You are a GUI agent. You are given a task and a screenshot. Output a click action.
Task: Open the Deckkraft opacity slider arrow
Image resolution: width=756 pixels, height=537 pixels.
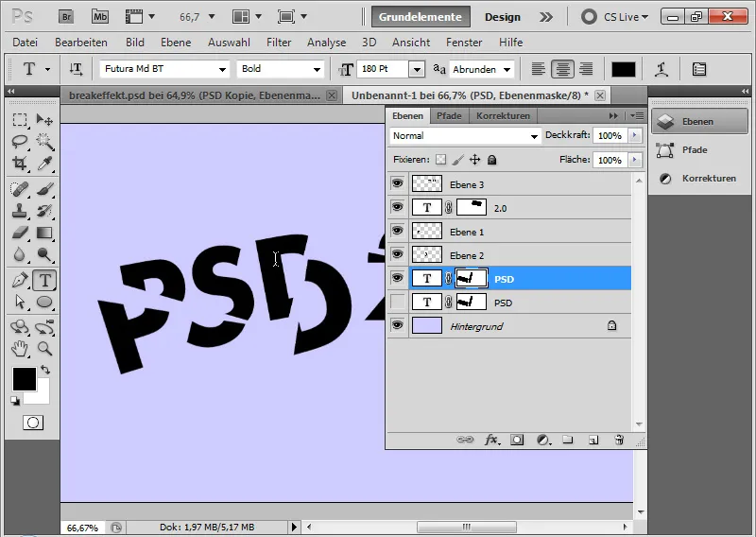tap(635, 135)
